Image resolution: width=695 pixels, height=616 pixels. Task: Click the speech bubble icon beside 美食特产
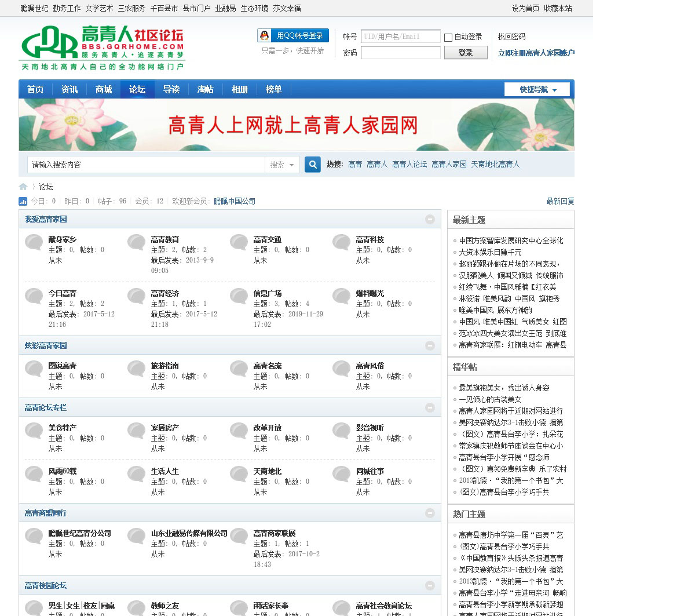click(x=34, y=431)
